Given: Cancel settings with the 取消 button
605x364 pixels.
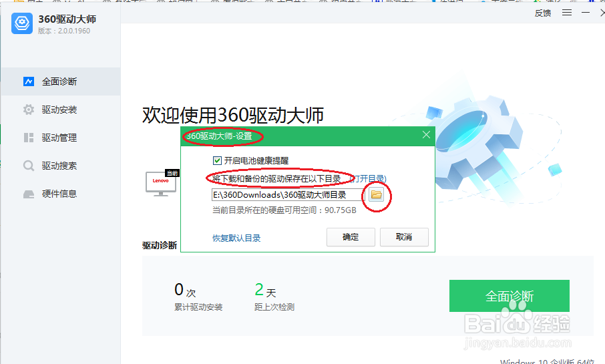Looking at the screenshot, I should [x=404, y=237].
